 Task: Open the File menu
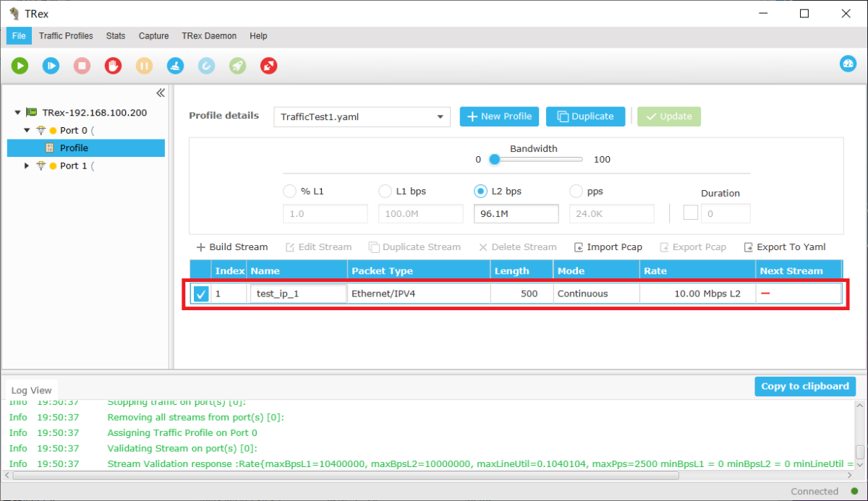coord(19,36)
